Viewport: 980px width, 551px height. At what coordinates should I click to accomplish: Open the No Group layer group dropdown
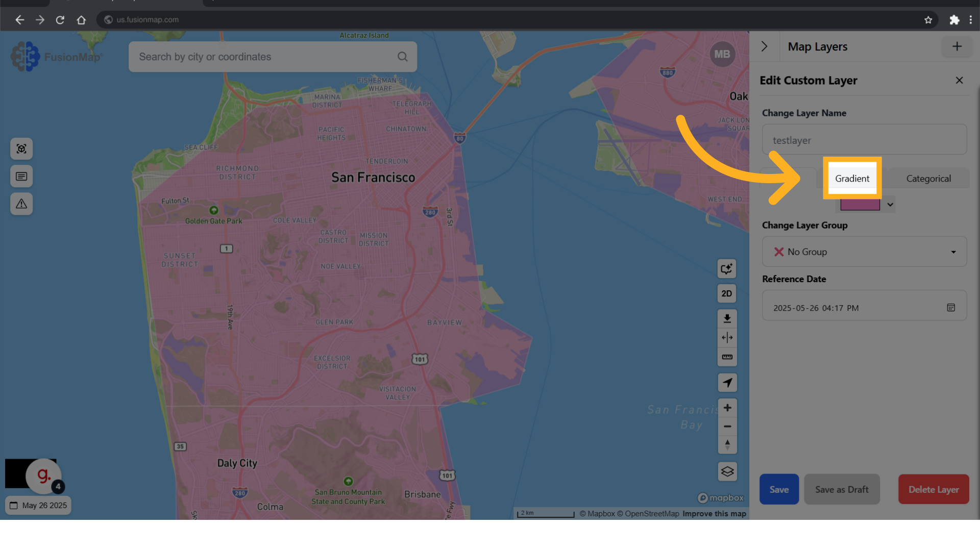pyautogui.click(x=864, y=252)
